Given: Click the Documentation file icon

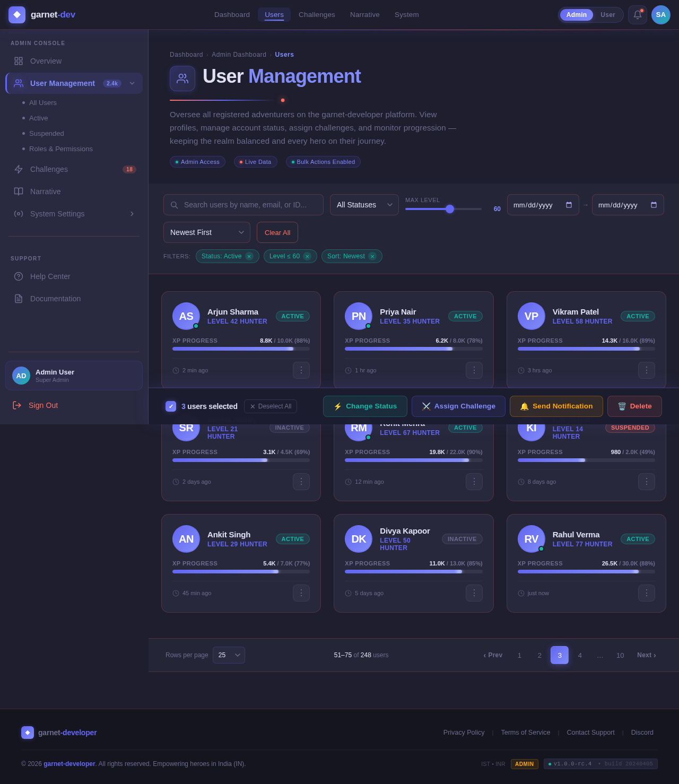Looking at the screenshot, I should pyautogui.click(x=19, y=299).
